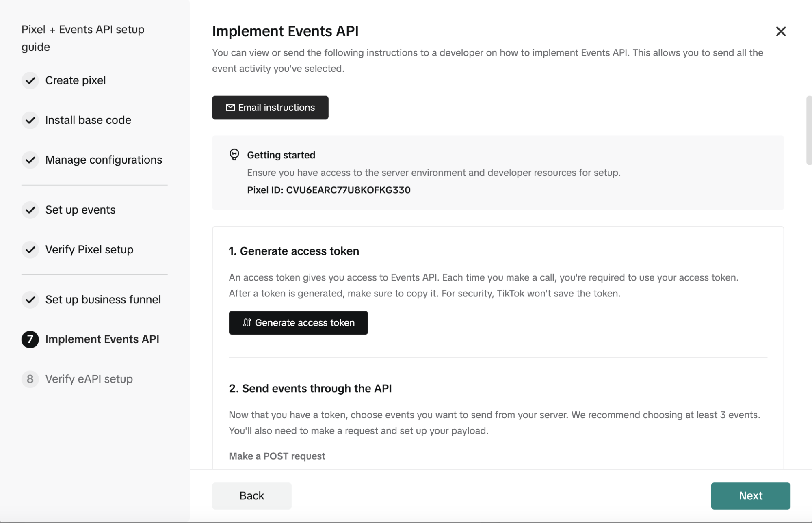This screenshot has height=523, width=812.
Task: Go Back to the previous step
Action: tap(252, 496)
